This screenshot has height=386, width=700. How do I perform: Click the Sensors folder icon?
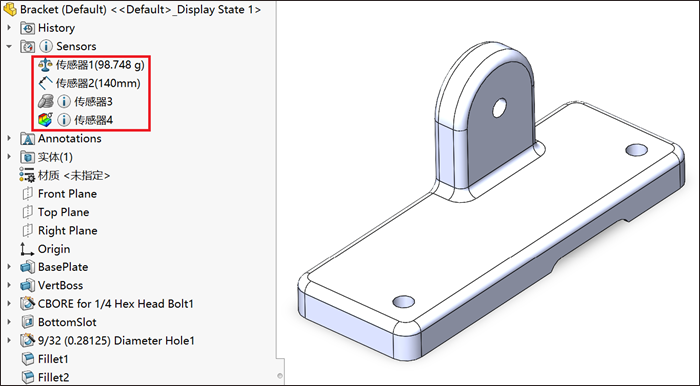pyautogui.click(x=28, y=46)
